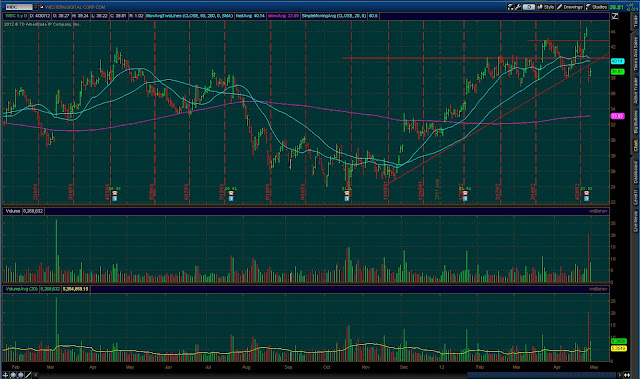Open chart settings wrench icon

tap(518, 7)
